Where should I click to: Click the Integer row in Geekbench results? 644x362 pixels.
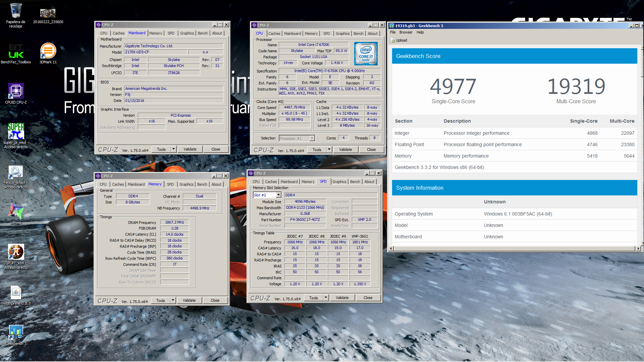[515, 133]
